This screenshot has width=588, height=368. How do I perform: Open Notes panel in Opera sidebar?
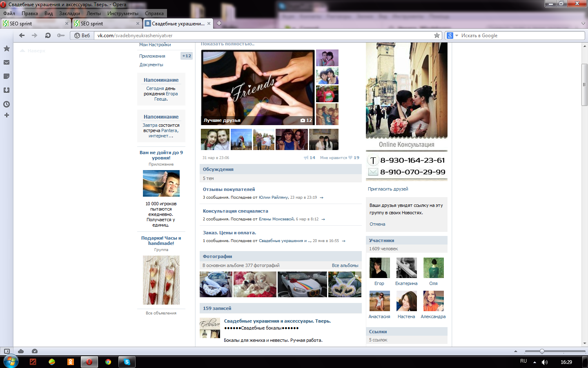(7, 76)
